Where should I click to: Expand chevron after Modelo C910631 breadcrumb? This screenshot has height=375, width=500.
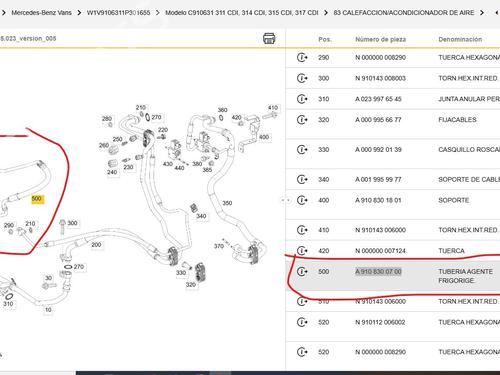click(326, 13)
